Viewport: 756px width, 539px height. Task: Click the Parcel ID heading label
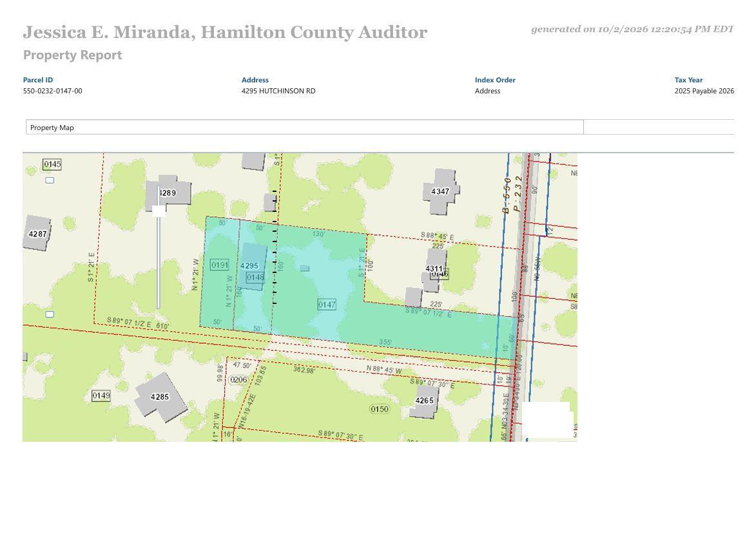38,80
